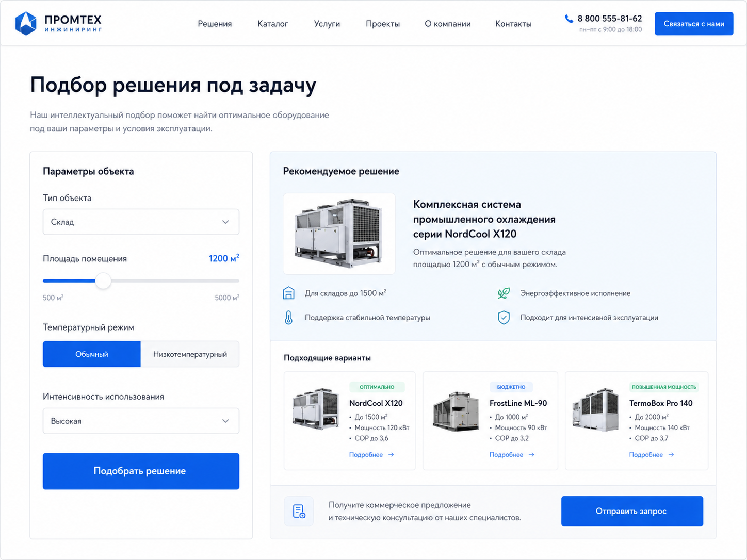747x560 pixels.
Task: Click the '1200 м²' area value
Action: pos(224,258)
